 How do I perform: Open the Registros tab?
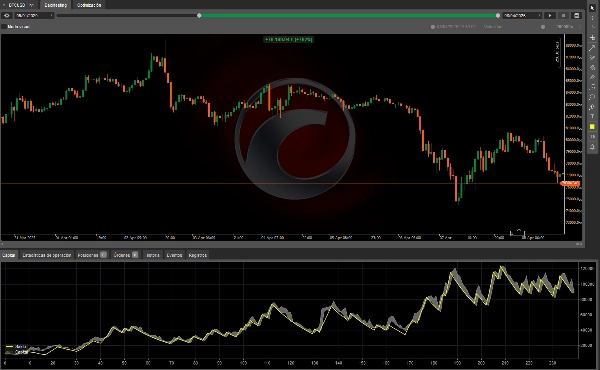point(197,255)
